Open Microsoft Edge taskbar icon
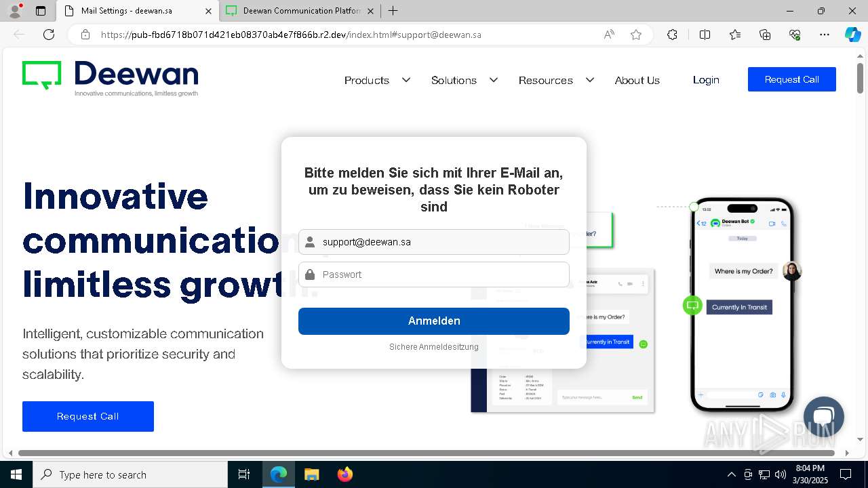Image resolution: width=868 pixels, height=488 pixels. point(279,474)
